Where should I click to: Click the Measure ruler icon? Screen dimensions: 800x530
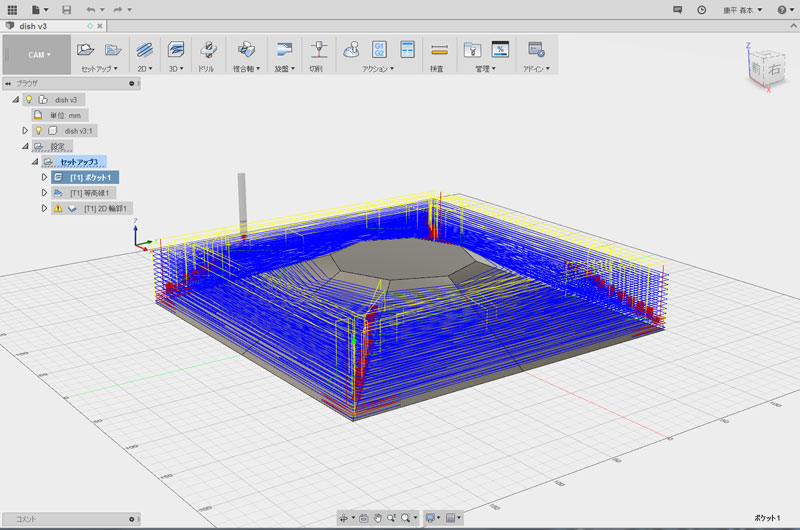click(x=439, y=49)
